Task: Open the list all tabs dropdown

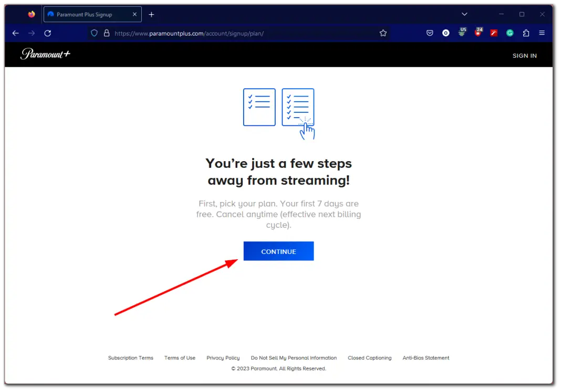Action: click(x=464, y=14)
